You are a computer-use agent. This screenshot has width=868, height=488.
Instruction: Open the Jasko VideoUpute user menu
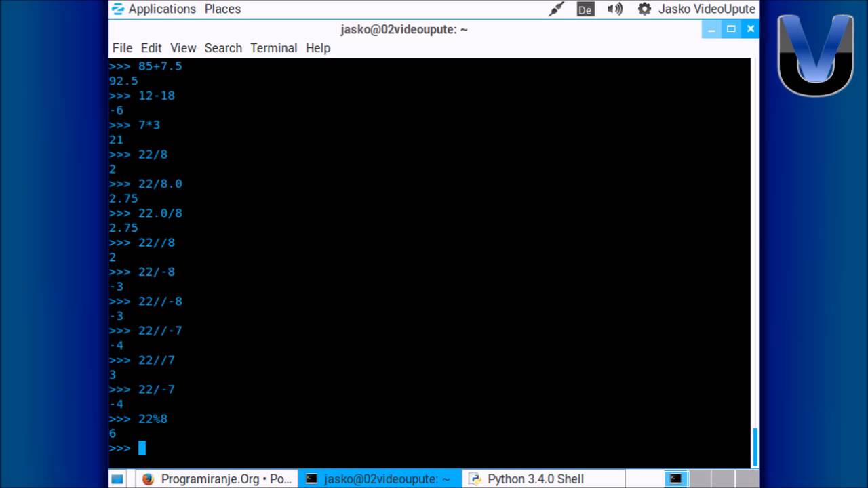(707, 9)
